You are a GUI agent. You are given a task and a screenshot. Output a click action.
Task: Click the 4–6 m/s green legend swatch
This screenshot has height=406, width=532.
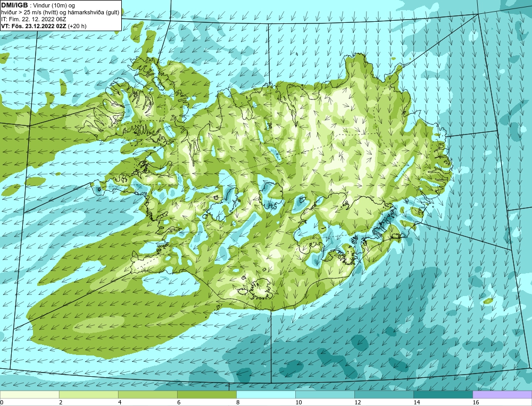(x=147, y=394)
